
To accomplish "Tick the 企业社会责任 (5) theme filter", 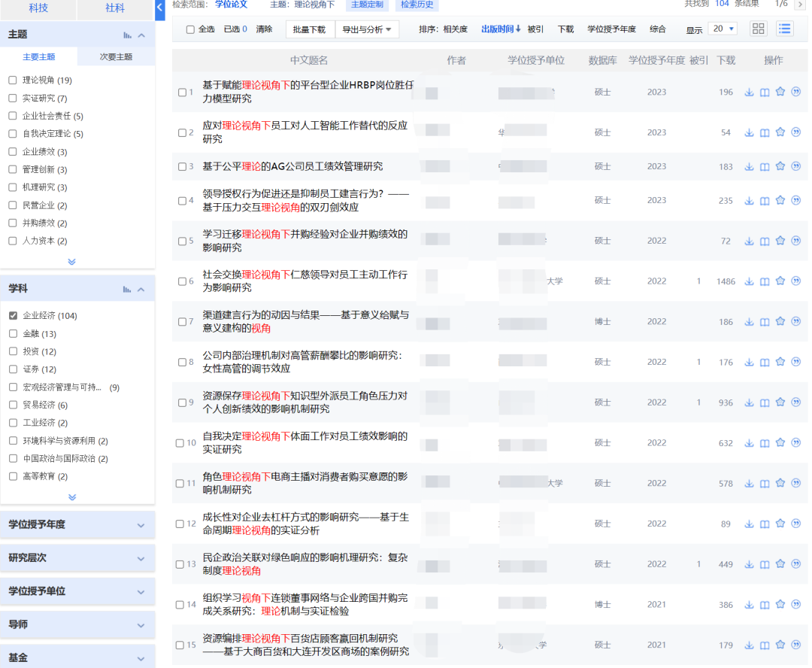I will click(x=13, y=116).
